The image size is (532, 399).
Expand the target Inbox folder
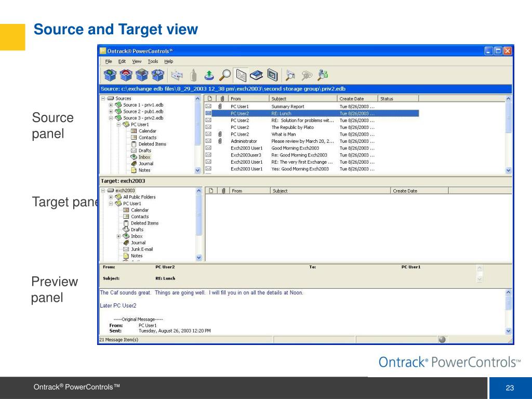point(118,236)
